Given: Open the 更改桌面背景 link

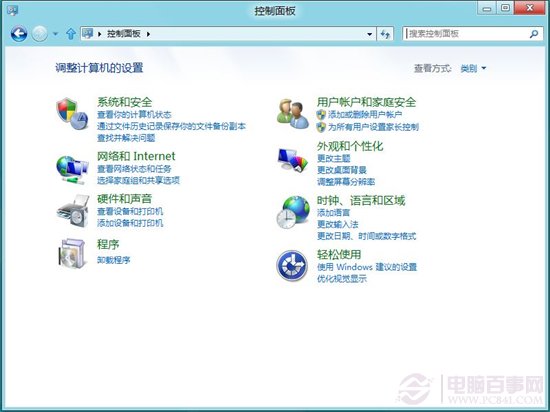Looking at the screenshot, I should [x=342, y=170].
